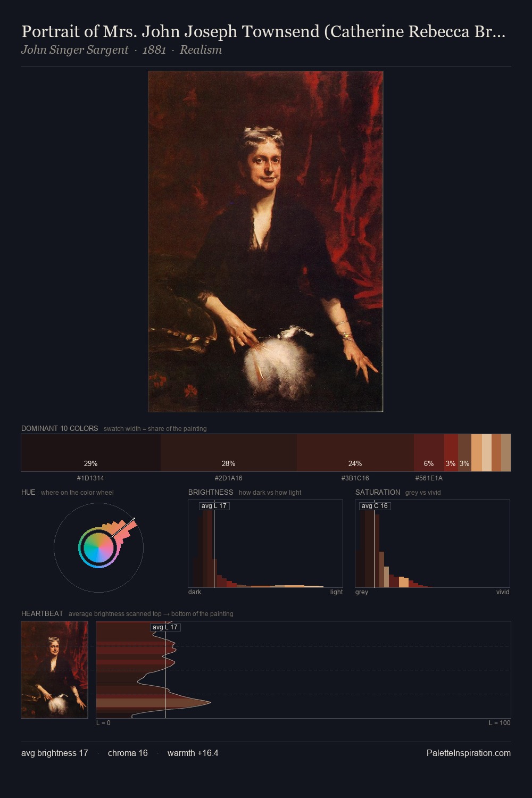Click the brightness histogram chart

265,544
